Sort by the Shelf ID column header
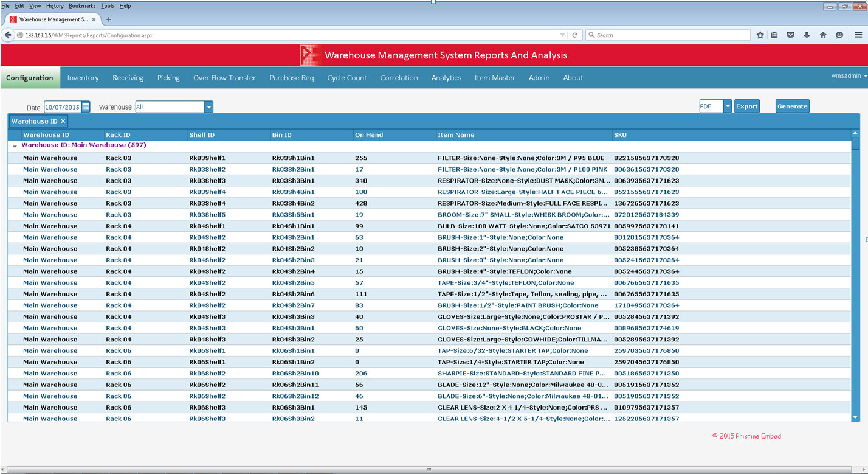This screenshot has height=474, width=868. (x=202, y=135)
